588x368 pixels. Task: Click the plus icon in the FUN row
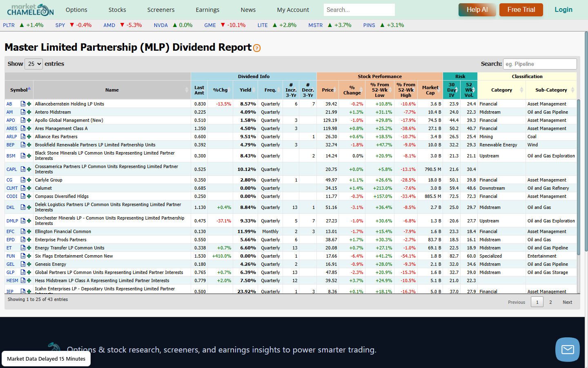click(29, 256)
